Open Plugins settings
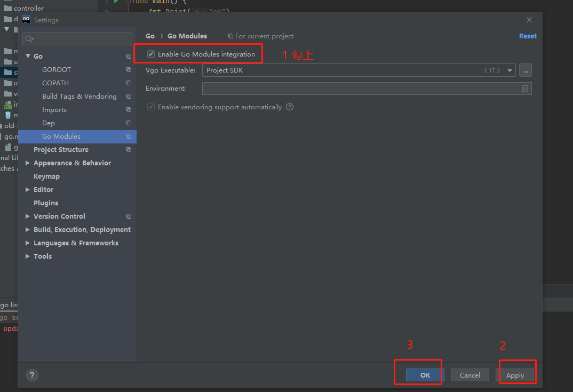Image resolution: width=573 pixels, height=392 pixels. point(46,203)
